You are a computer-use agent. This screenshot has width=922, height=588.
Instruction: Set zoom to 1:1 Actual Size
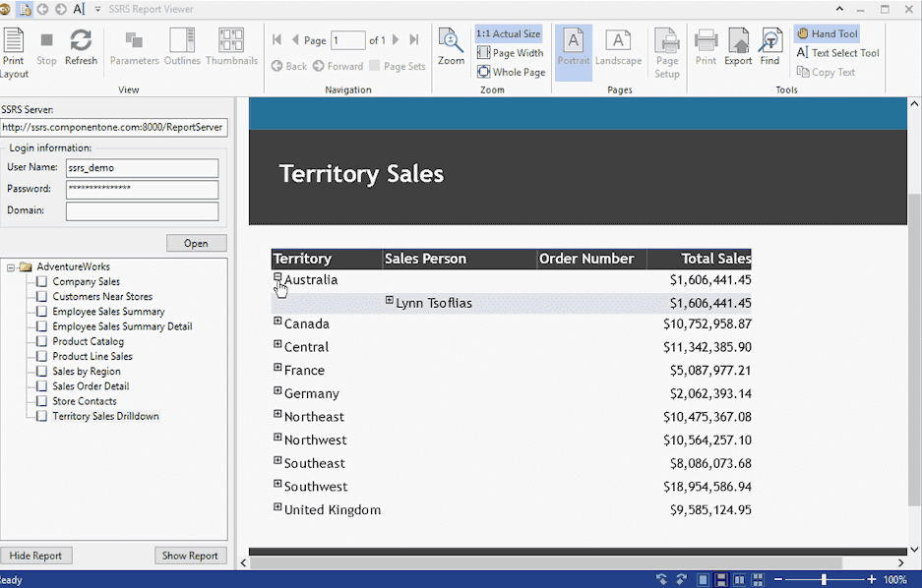click(x=509, y=33)
